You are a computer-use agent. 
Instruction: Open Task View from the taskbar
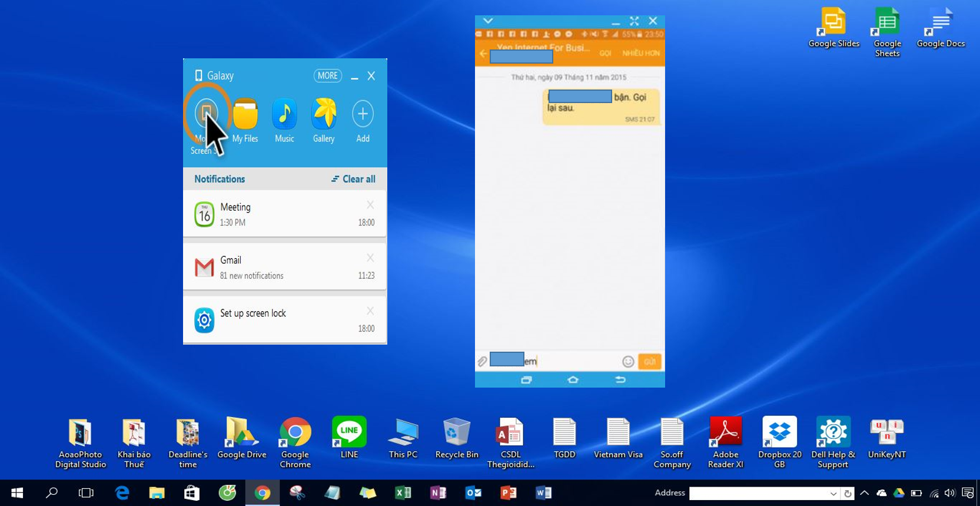(86, 493)
